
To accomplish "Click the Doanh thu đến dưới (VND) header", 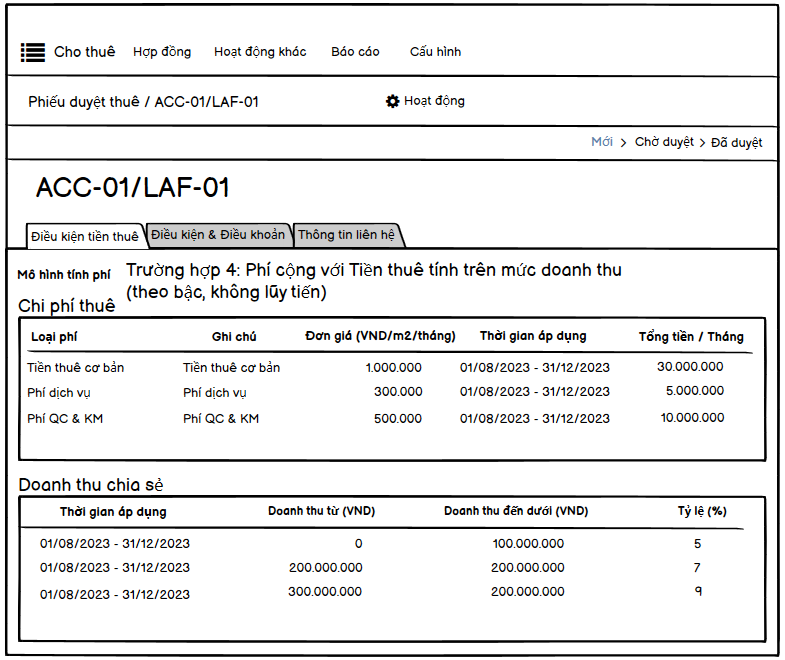I will (516, 511).
